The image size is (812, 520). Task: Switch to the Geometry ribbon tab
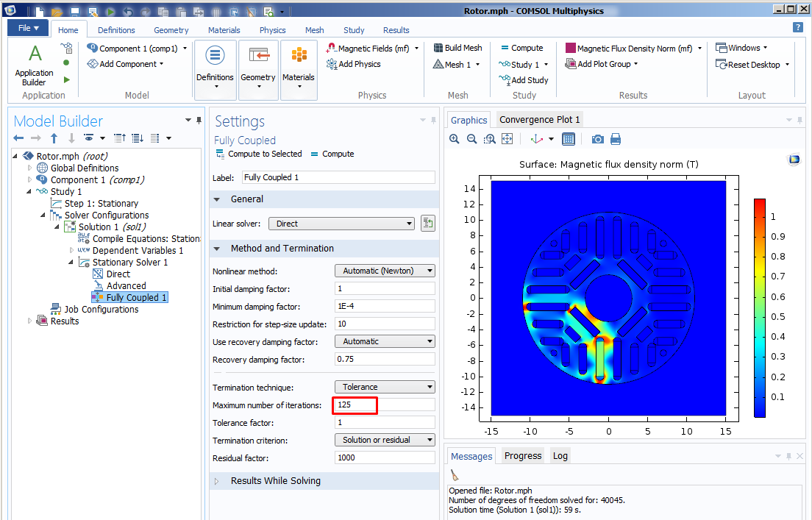pos(171,30)
